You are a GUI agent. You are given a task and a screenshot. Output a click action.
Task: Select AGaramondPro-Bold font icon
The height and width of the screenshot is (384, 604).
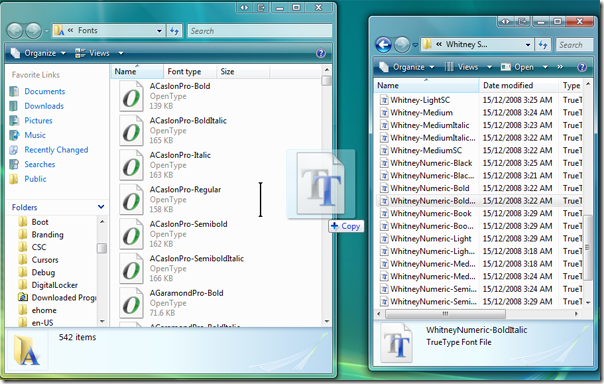tap(131, 303)
